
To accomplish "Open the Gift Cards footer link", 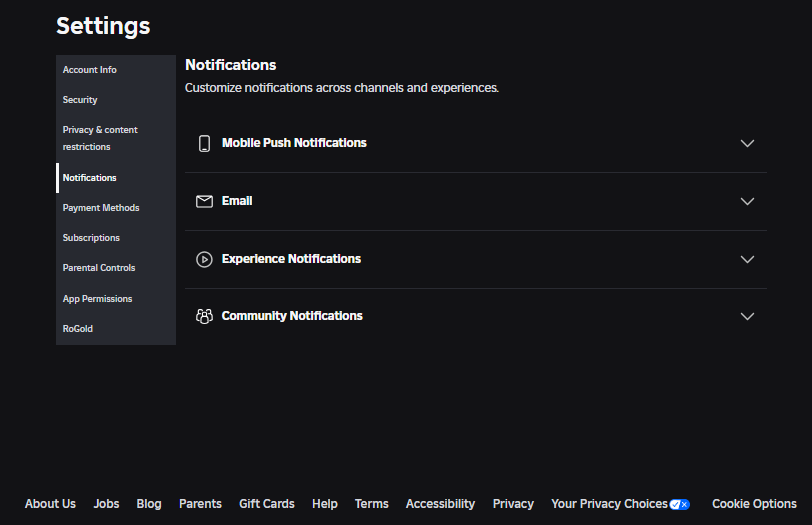I will (267, 504).
